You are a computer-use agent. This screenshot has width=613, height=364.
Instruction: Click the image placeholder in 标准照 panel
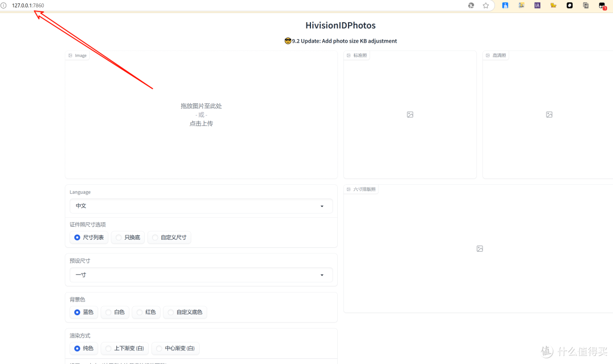coord(410,115)
